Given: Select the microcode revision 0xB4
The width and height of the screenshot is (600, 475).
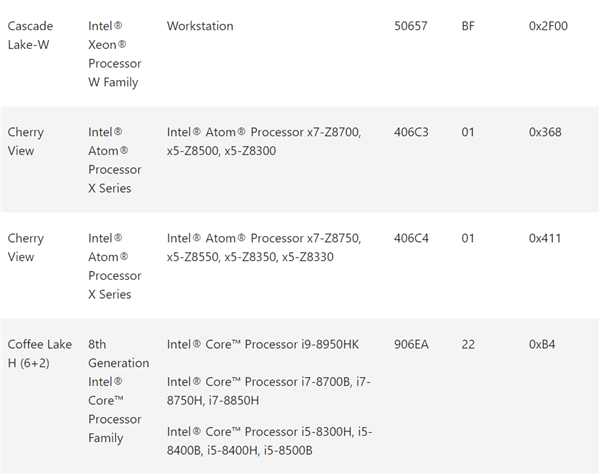Looking at the screenshot, I should [542, 345].
